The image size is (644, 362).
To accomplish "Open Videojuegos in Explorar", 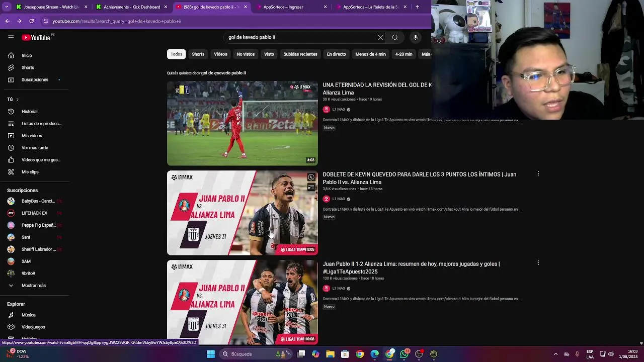I will click(33, 327).
